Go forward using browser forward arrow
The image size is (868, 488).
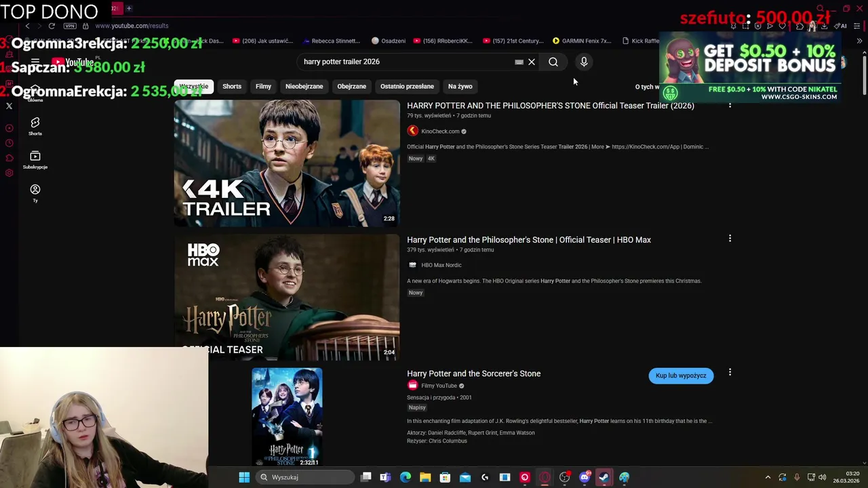pyautogui.click(x=39, y=26)
